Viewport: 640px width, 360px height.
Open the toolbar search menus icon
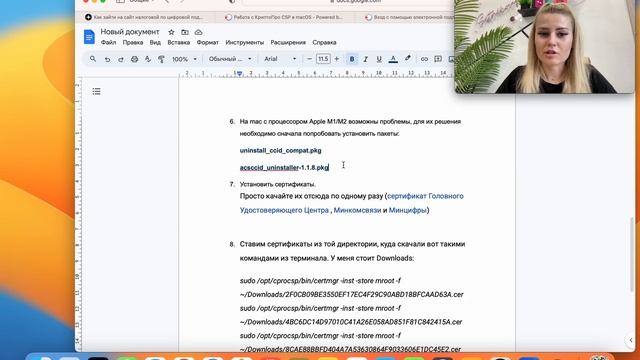coord(93,59)
